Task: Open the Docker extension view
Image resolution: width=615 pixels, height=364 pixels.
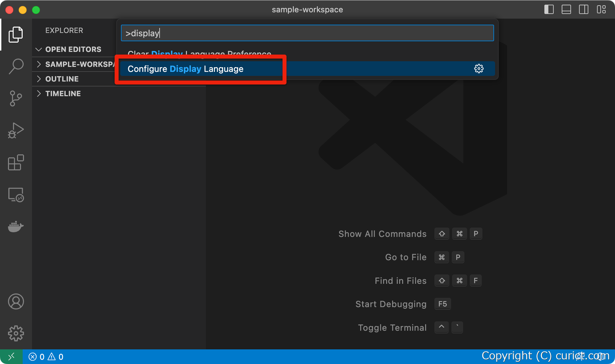Action: click(16, 227)
